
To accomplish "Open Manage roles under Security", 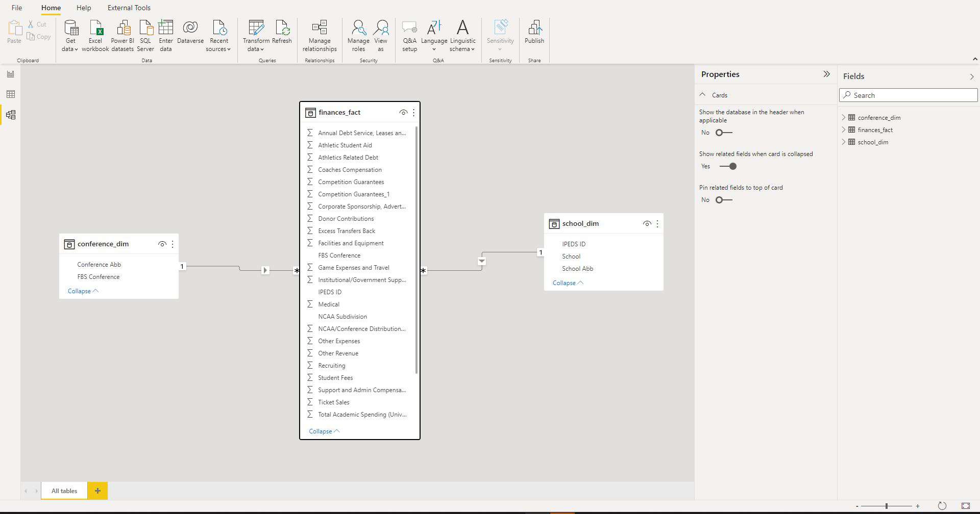I will (358, 35).
